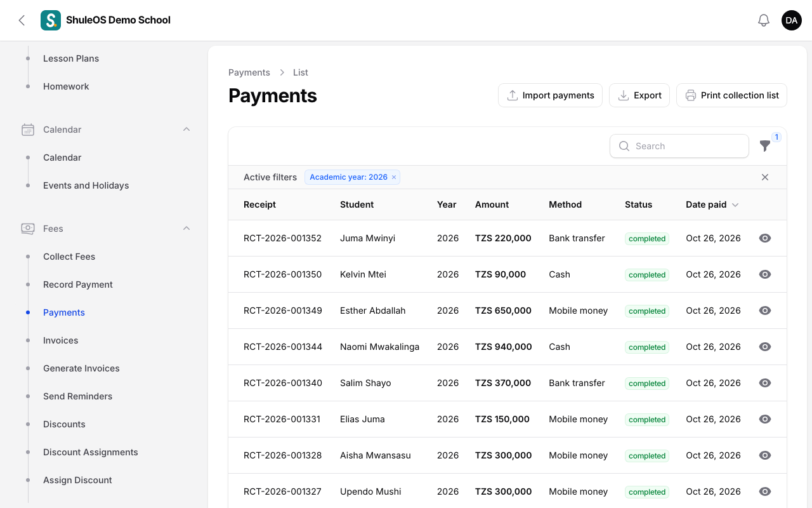The width and height of the screenshot is (812, 508).
Task: View Kelvin Mtei's payment via eye icon
Action: [x=765, y=274]
